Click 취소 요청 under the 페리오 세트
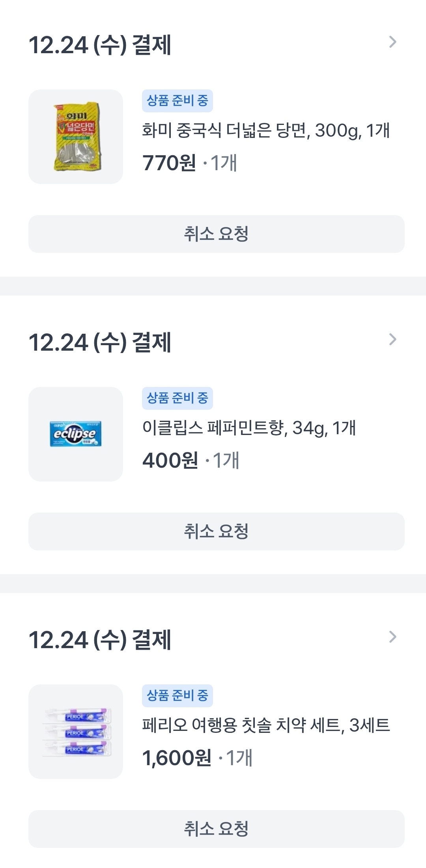 click(x=216, y=829)
